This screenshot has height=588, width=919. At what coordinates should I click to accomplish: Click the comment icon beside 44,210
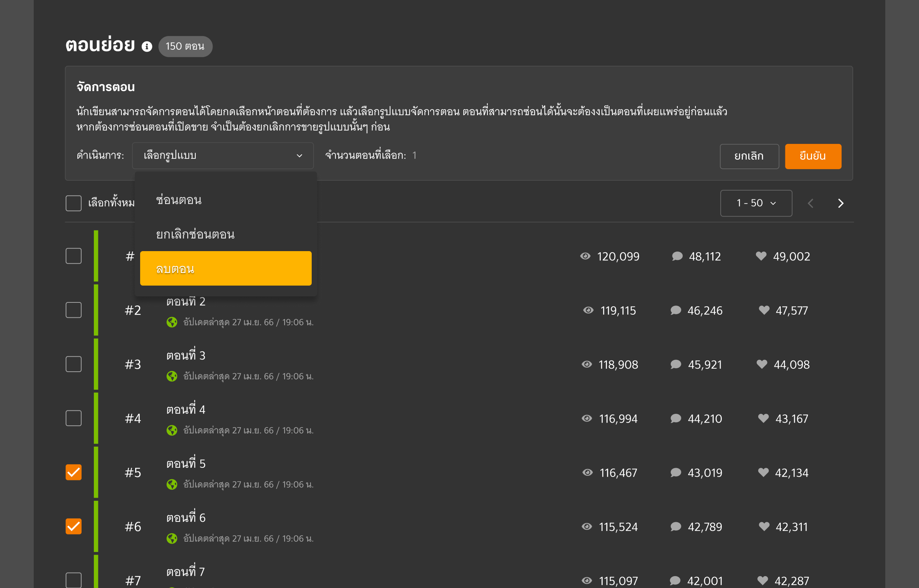click(x=676, y=418)
